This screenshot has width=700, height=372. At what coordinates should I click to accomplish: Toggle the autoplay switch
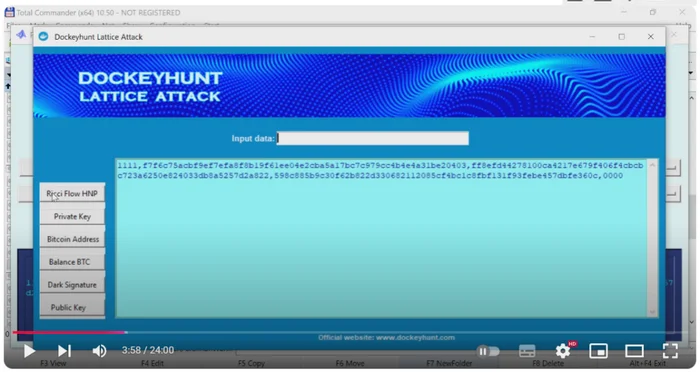click(x=488, y=351)
